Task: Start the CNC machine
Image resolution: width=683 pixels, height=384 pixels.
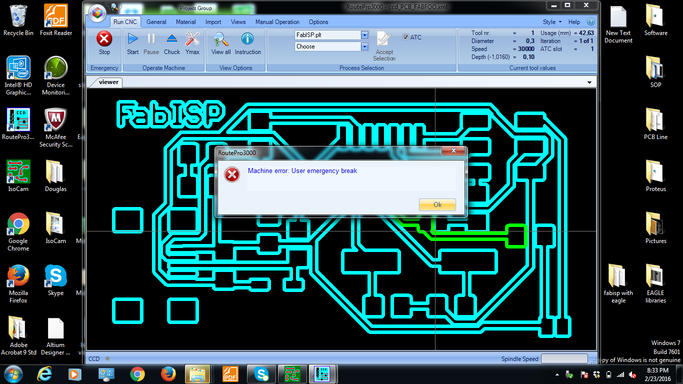Action: coord(132,43)
